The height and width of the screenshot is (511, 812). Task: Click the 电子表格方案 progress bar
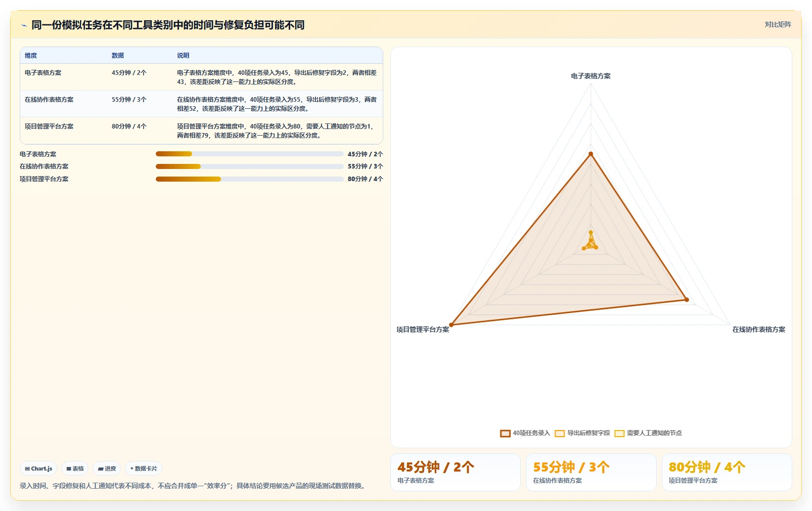click(x=249, y=154)
